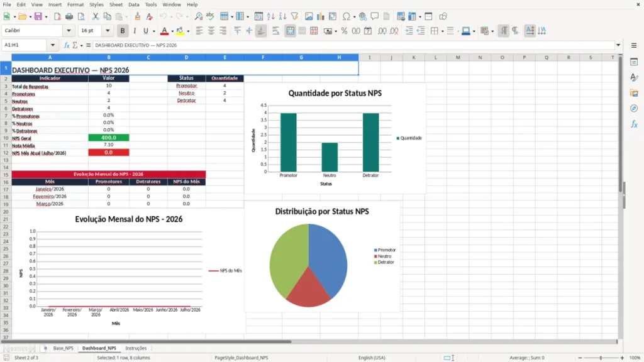
Task: Open the Borders dropdown arrow
Action: (442, 31)
